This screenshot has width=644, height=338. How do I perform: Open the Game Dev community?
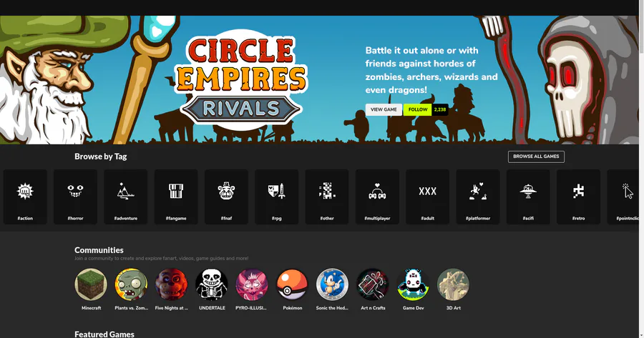point(413,284)
